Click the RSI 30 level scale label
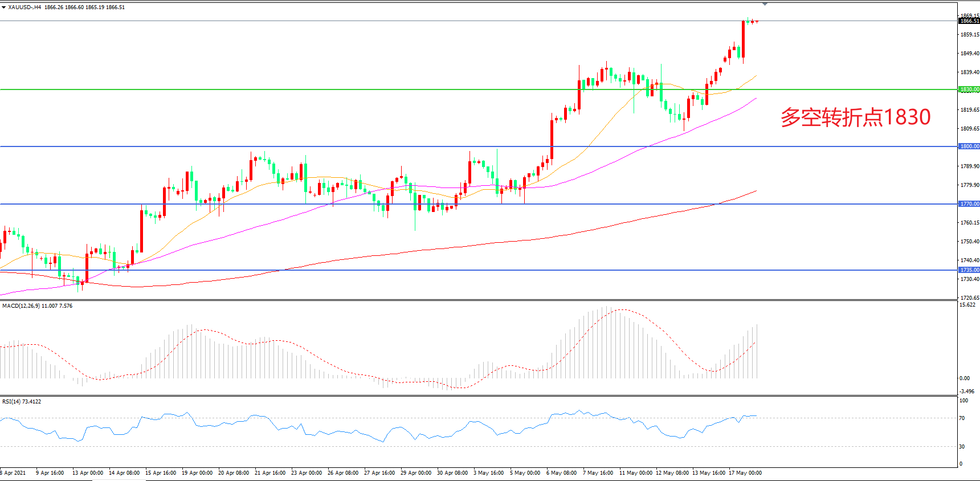The height and width of the screenshot is (481, 980). click(x=962, y=447)
